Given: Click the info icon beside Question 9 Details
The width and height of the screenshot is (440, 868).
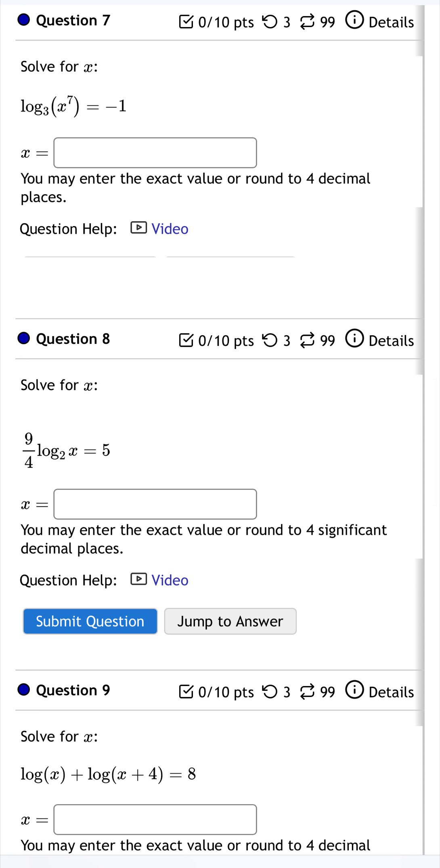Looking at the screenshot, I should click(x=354, y=690).
